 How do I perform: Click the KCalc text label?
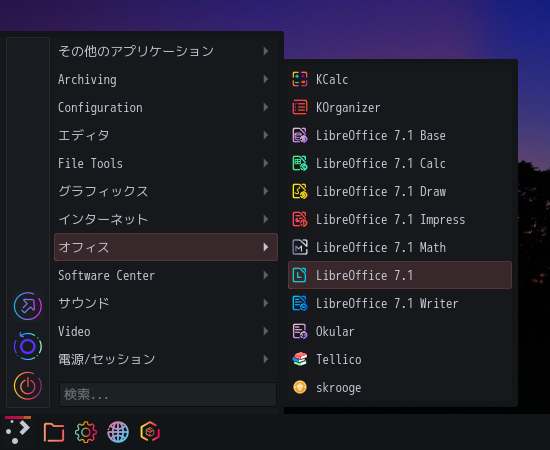point(332,79)
